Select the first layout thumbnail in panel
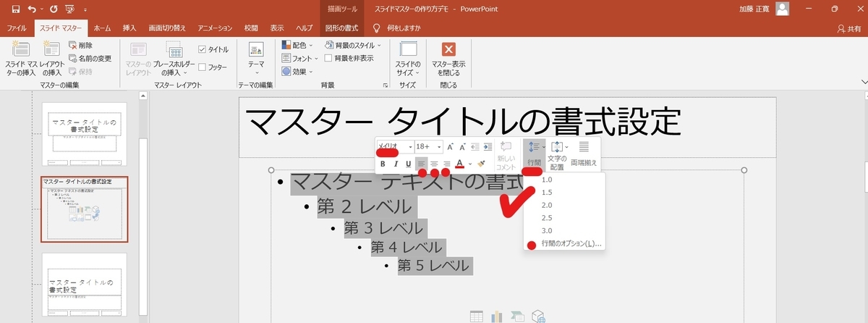This screenshot has height=323, width=868. [84, 135]
